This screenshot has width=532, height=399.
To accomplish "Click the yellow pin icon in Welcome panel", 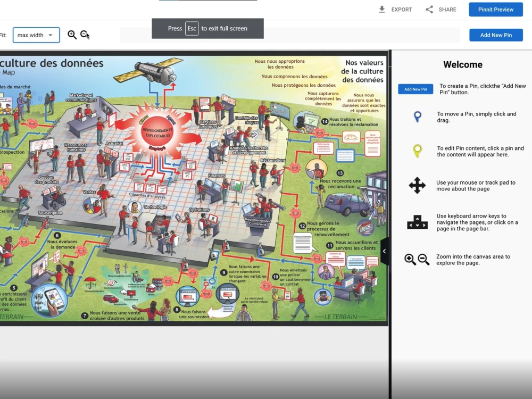I will click(418, 151).
